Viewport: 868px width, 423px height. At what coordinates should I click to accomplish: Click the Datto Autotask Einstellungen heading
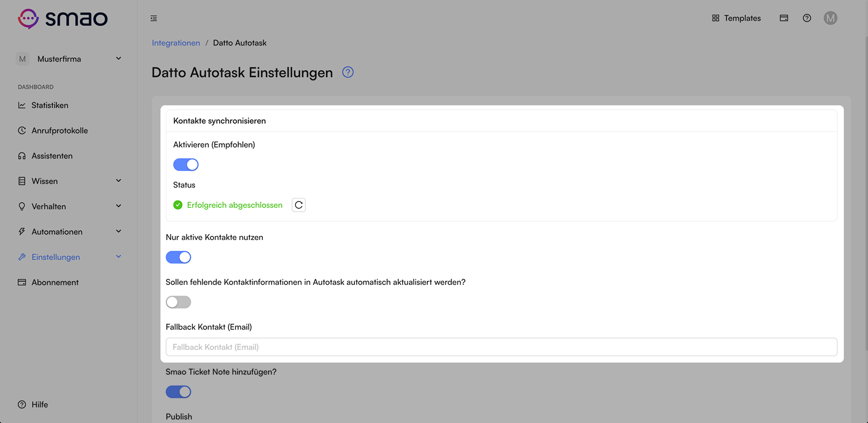[x=242, y=73]
